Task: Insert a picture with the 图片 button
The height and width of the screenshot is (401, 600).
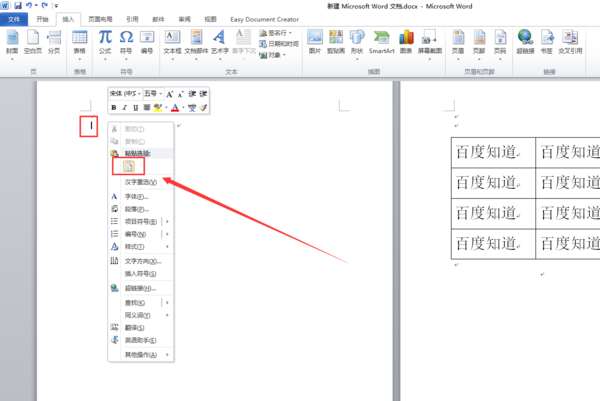Action: [315, 42]
